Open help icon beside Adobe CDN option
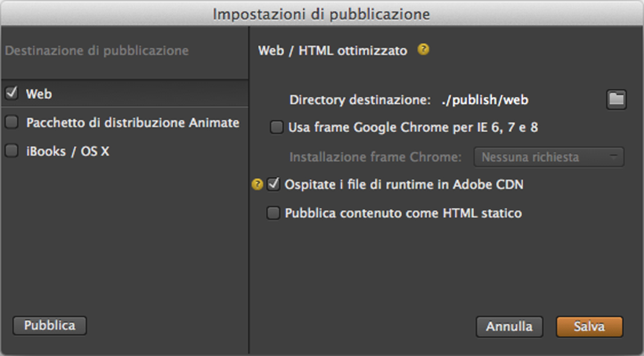 click(x=257, y=184)
